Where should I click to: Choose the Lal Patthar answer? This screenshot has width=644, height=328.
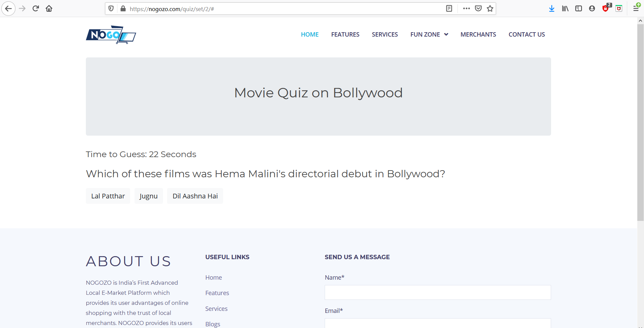(108, 196)
